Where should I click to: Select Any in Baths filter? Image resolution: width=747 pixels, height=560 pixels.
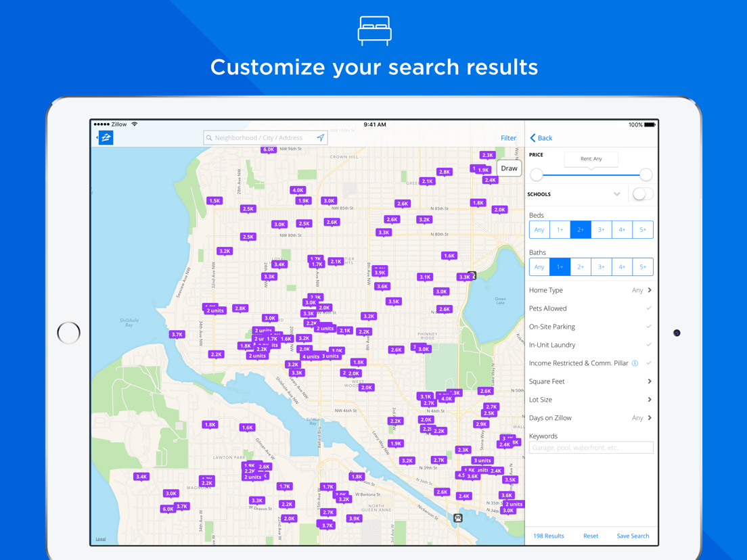[539, 266]
